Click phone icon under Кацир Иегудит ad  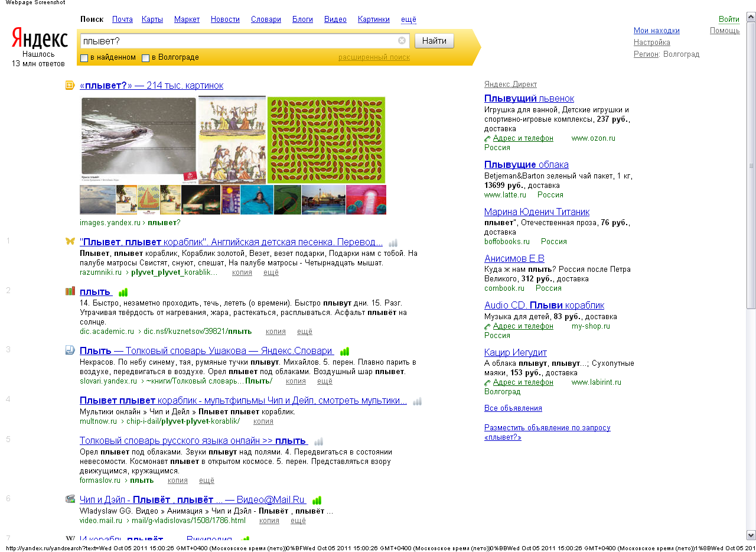coord(488,383)
